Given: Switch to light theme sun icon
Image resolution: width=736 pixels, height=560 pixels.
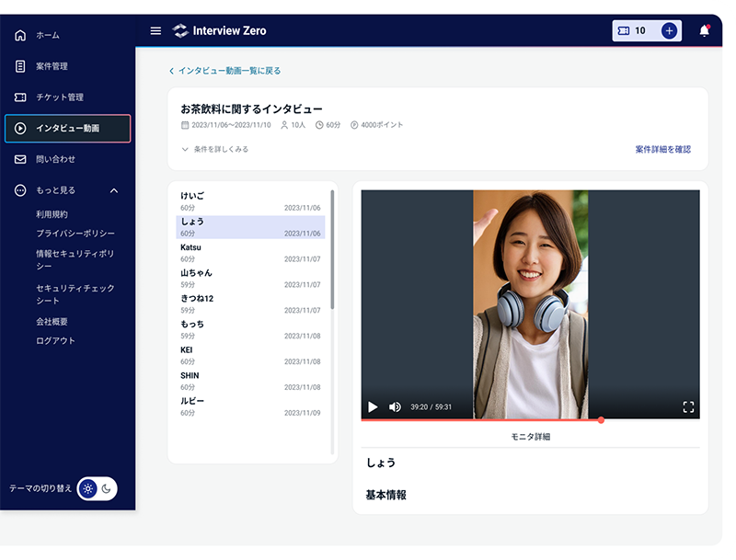Looking at the screenshot, I should click(x=87, y=488).
